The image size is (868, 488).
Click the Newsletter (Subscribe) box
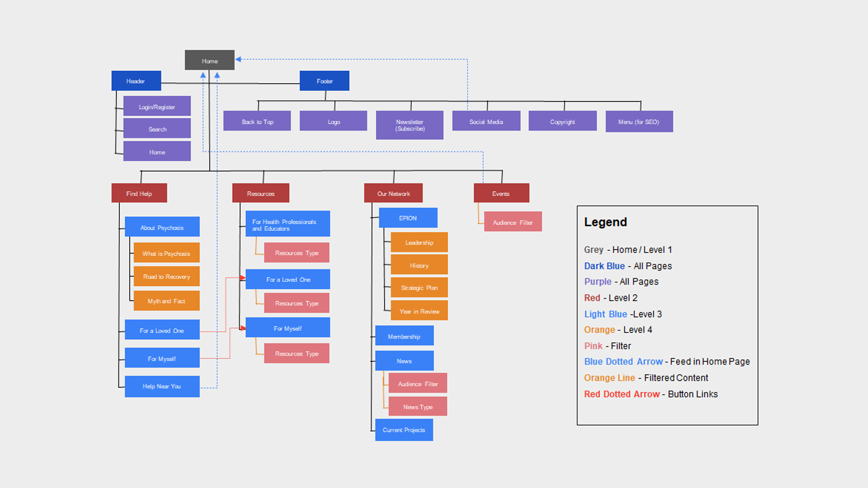click(410, 125)
